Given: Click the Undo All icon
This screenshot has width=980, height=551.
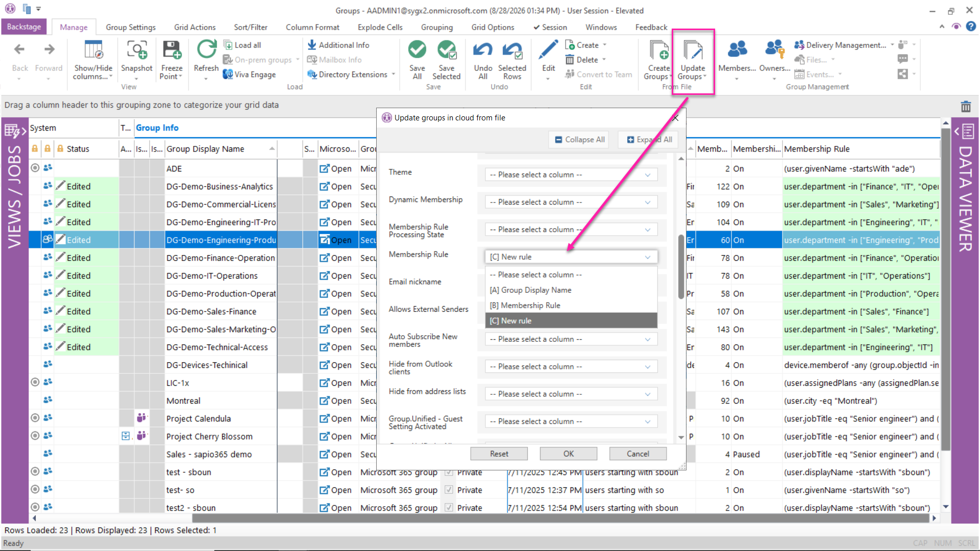Looking at the screenshot, I should click(x=483, y=50).
